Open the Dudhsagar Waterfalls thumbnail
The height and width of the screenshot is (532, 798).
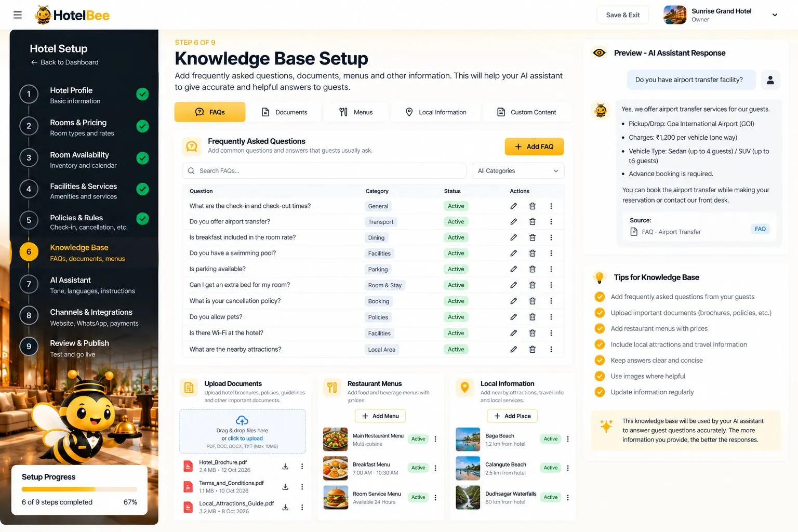468,498
